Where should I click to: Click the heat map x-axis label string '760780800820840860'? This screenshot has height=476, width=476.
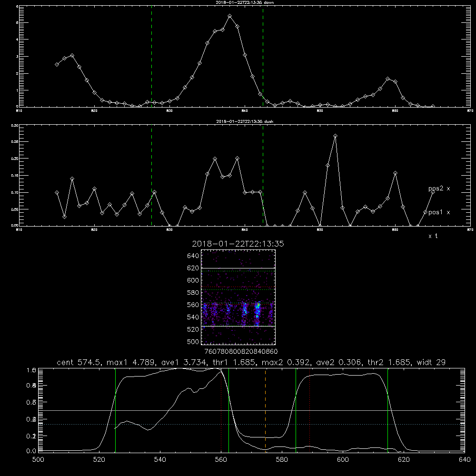(x=241, y=352)
